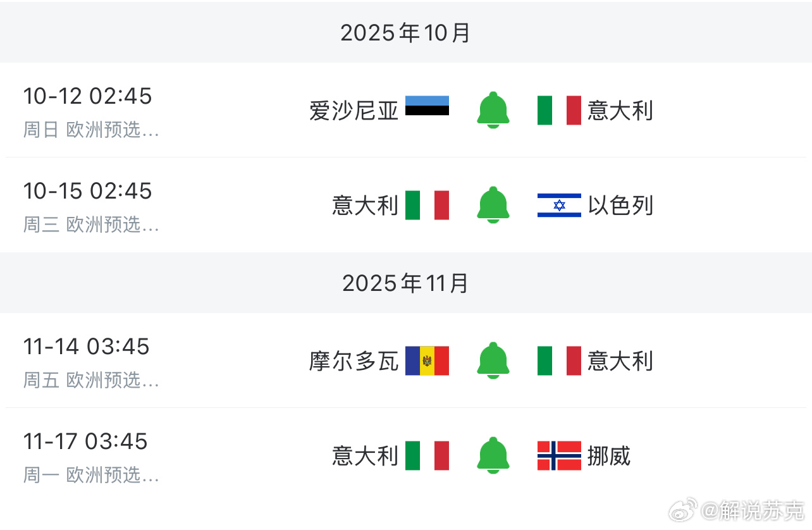812x530 pixels.
Task: Open team 挪威 name link
Action: (609, 456)
